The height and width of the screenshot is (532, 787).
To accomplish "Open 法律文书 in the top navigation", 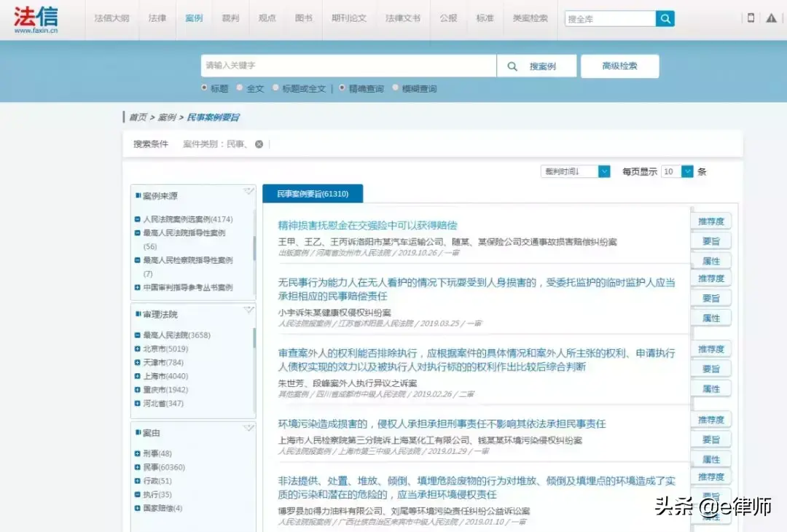I will (402, 18).
